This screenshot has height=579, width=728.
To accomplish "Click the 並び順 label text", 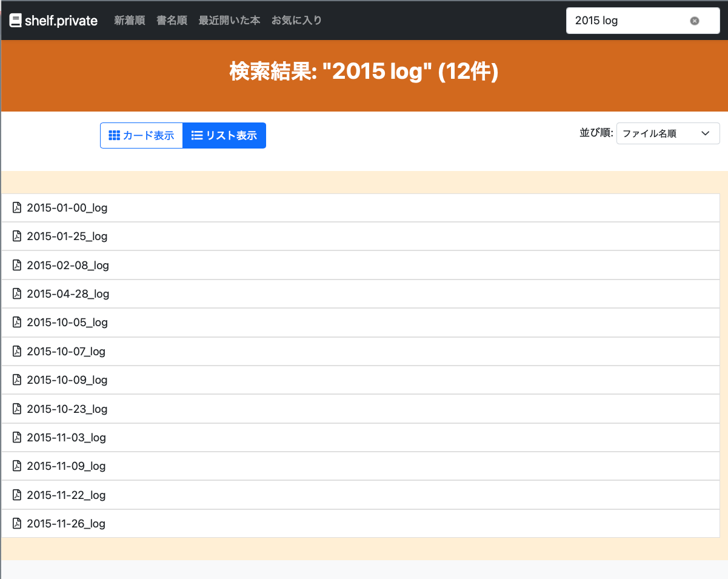I will 596,133.
